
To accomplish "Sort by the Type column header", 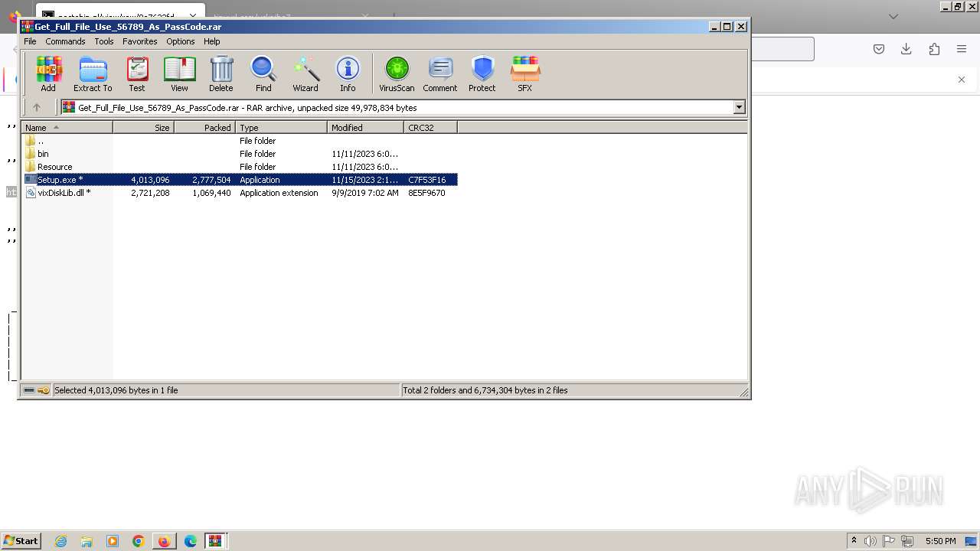I will (x=282, y=128).
